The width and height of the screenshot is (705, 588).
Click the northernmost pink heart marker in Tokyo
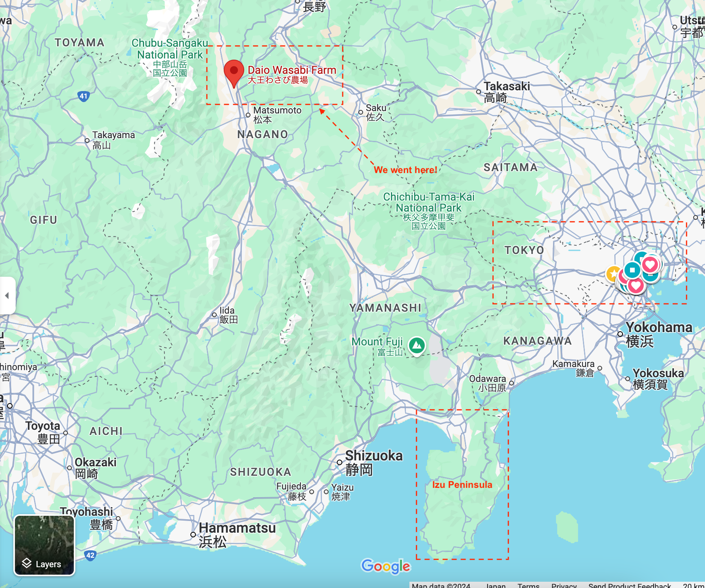click(x=650, y=264)
